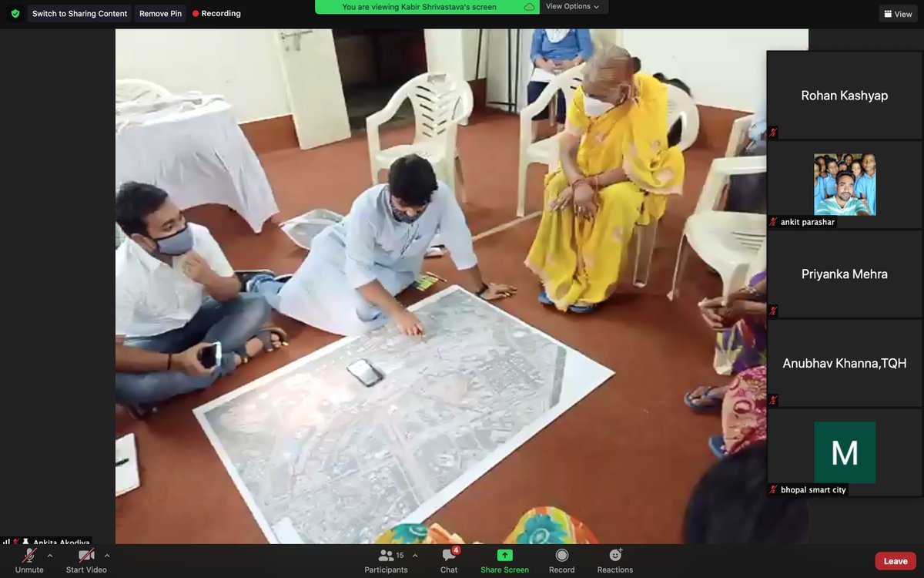
Task: Click the green Share Screen button
Action: pos(504,560)
